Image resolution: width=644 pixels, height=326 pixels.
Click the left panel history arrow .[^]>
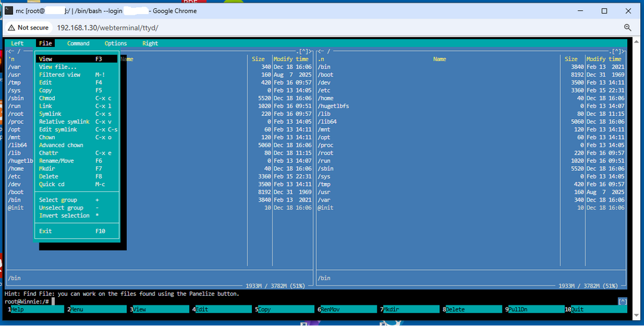click(303, 52)
